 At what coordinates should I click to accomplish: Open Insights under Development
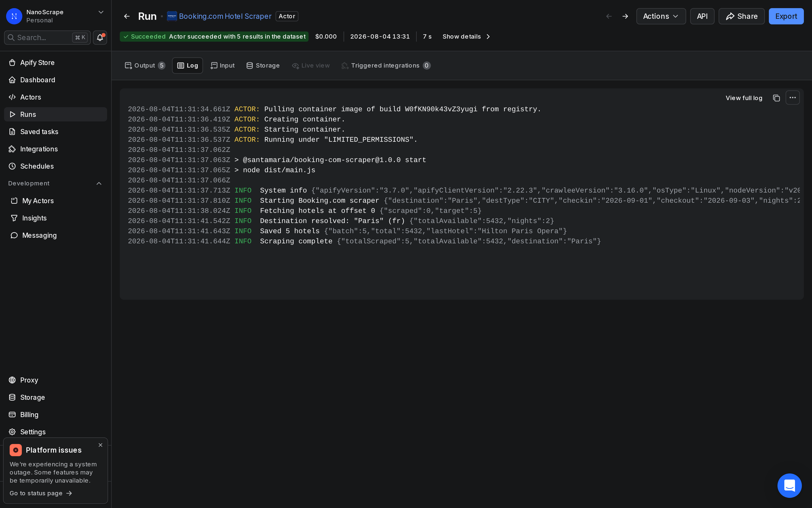pyautogui.click(x=55, y=218)
